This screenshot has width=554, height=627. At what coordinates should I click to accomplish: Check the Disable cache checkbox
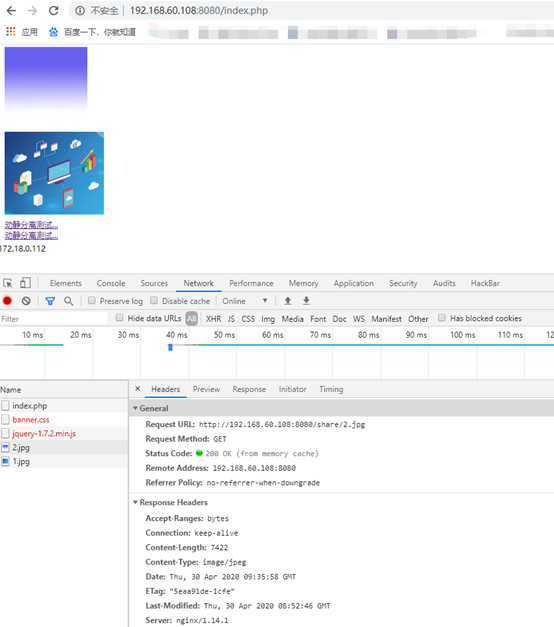tap(154, 300)
